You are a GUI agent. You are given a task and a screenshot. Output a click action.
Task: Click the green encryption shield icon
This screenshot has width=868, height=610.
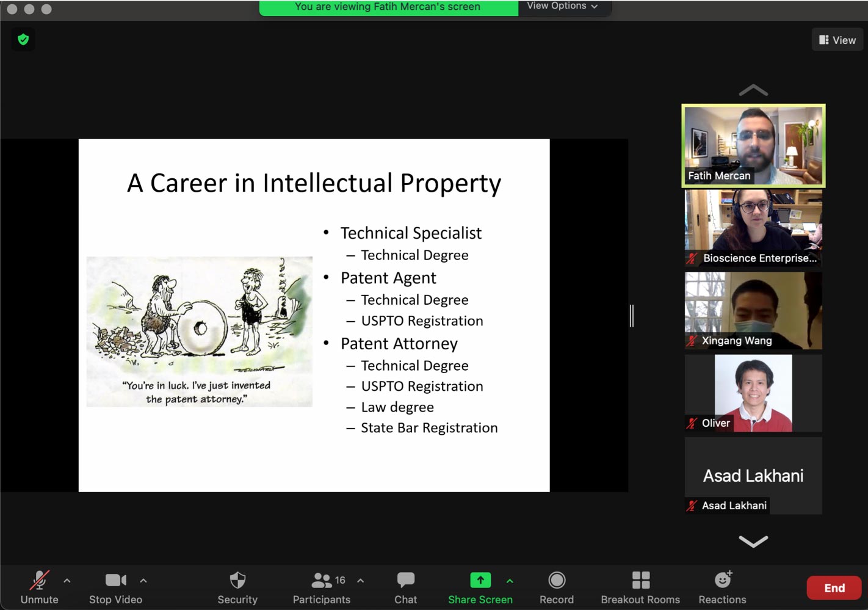pos(23,40)
